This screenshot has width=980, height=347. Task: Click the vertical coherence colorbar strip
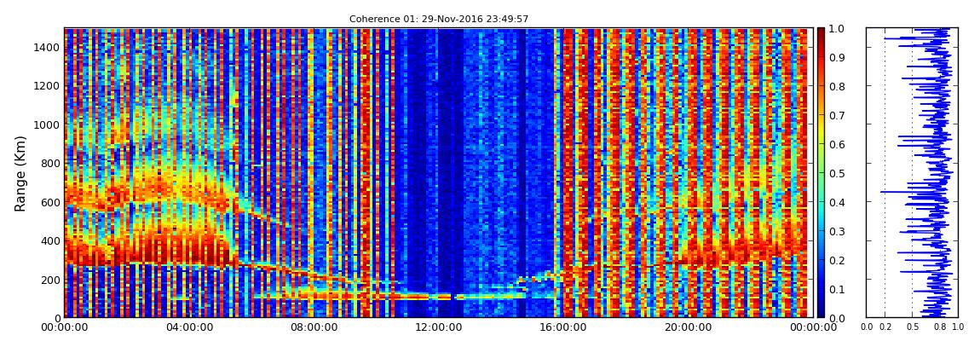click(x=821, y=172)
